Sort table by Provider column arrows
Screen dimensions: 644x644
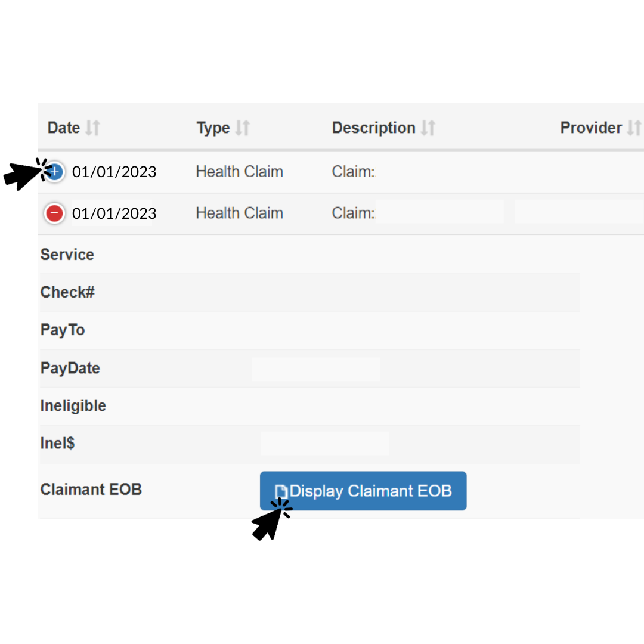[634, 128]
